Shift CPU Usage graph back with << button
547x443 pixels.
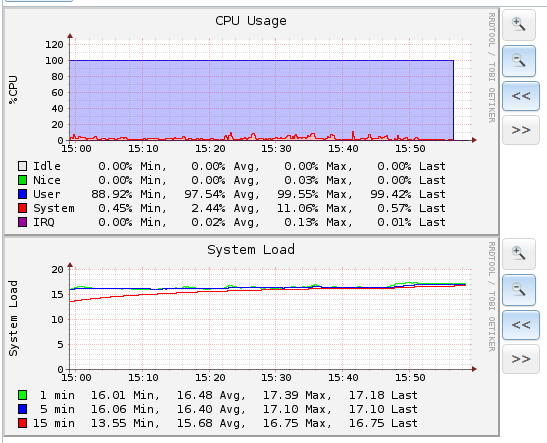(521, 96)
